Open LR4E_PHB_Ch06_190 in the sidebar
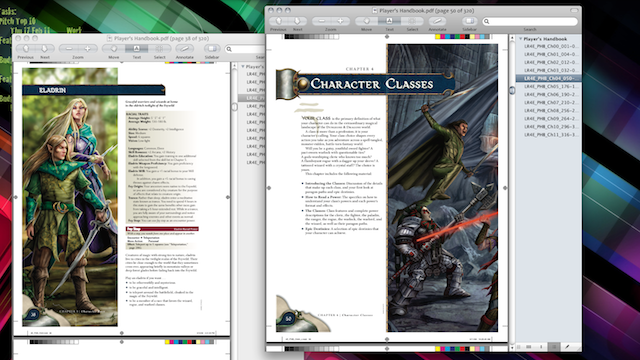 click(551, 94)
